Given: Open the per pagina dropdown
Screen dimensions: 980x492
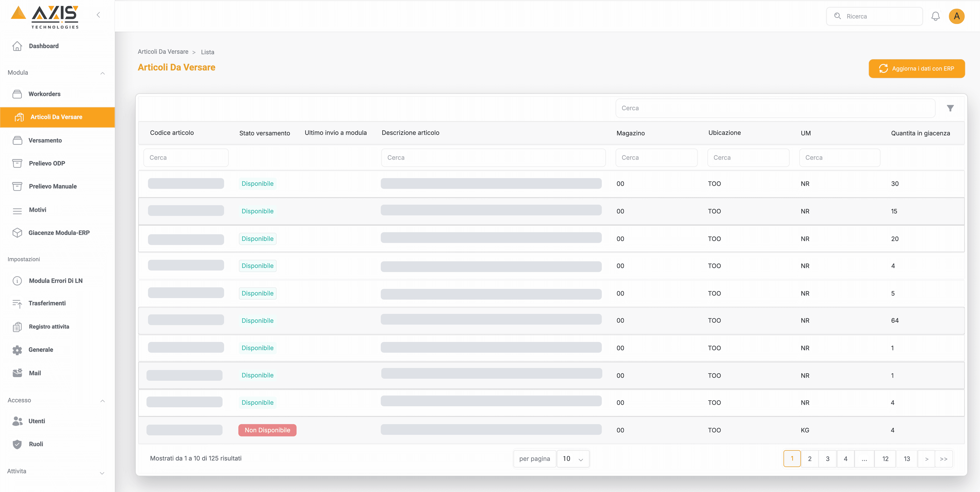Looking at the screenshot, I should (x=573, y=459).
